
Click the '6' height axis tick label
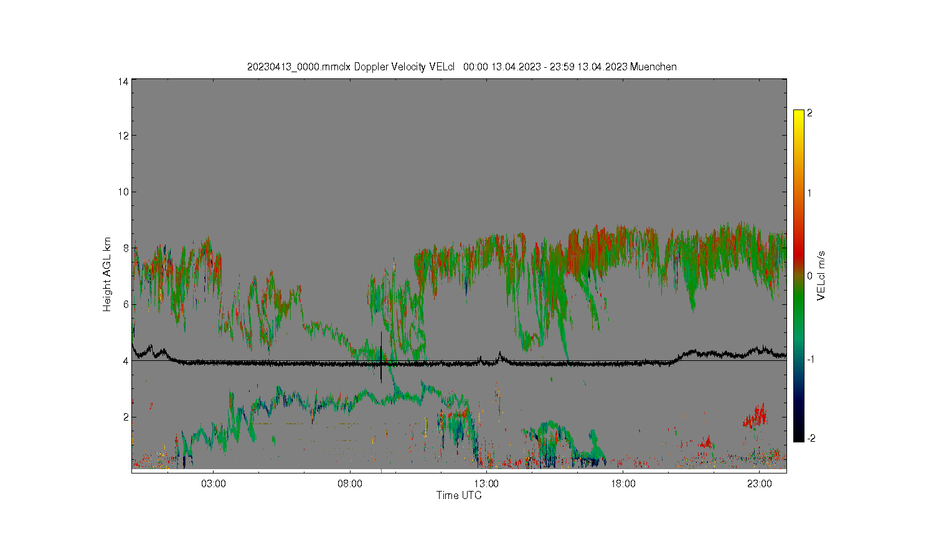tap(126, 304)
